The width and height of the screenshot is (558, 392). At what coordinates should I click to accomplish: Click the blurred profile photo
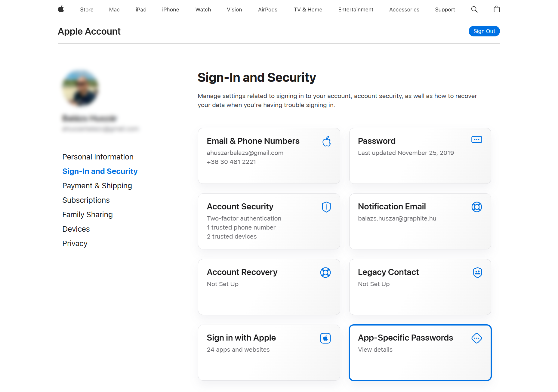(80, 88)
